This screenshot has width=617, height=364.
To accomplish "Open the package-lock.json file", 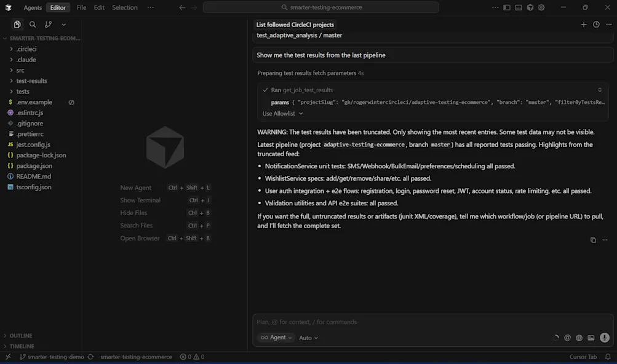I will click(41, 155).
